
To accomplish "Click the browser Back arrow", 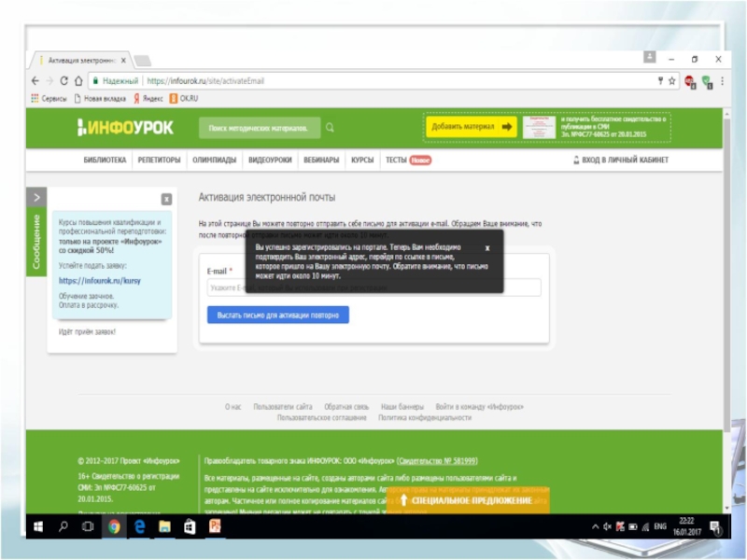I will [x=35, y=81].
